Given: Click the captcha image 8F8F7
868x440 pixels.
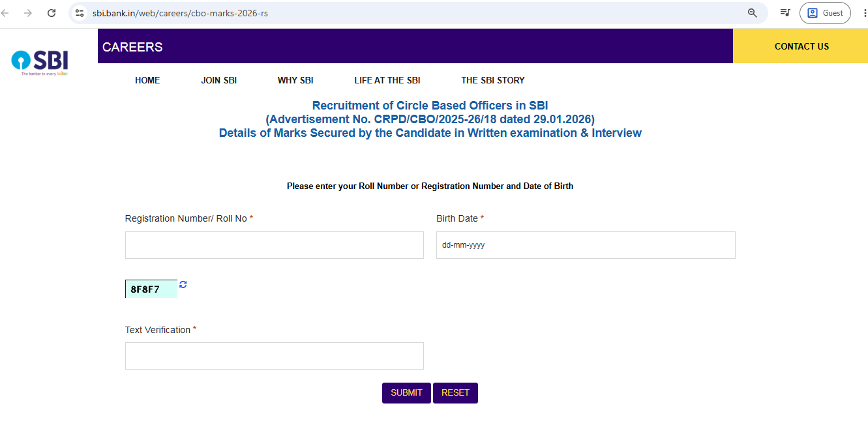Looking at the screenshot, I should (151, 289).
